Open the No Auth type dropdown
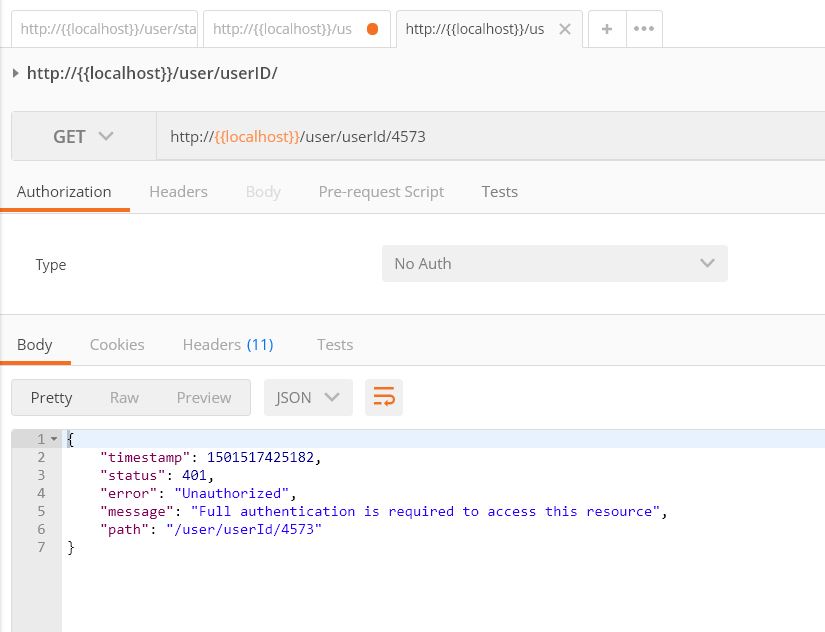The image size is (825, 632). click(x=554, y=263)
